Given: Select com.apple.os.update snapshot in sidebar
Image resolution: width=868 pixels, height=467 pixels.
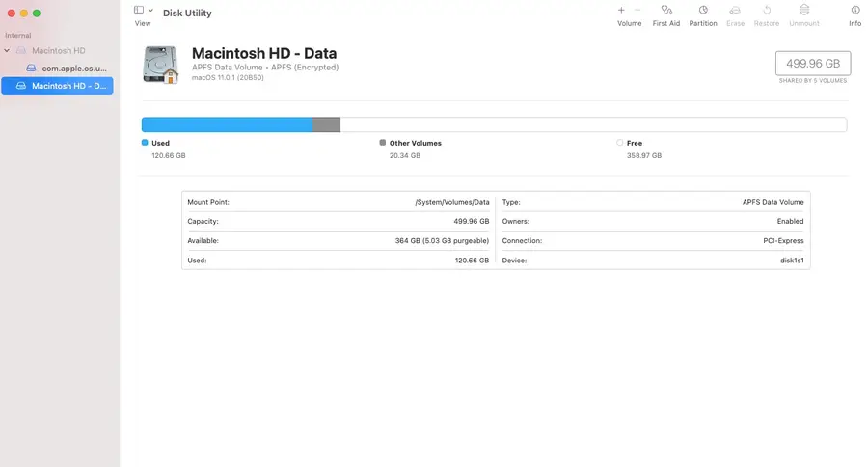Looking at the screenshot, I should point(73,69).
